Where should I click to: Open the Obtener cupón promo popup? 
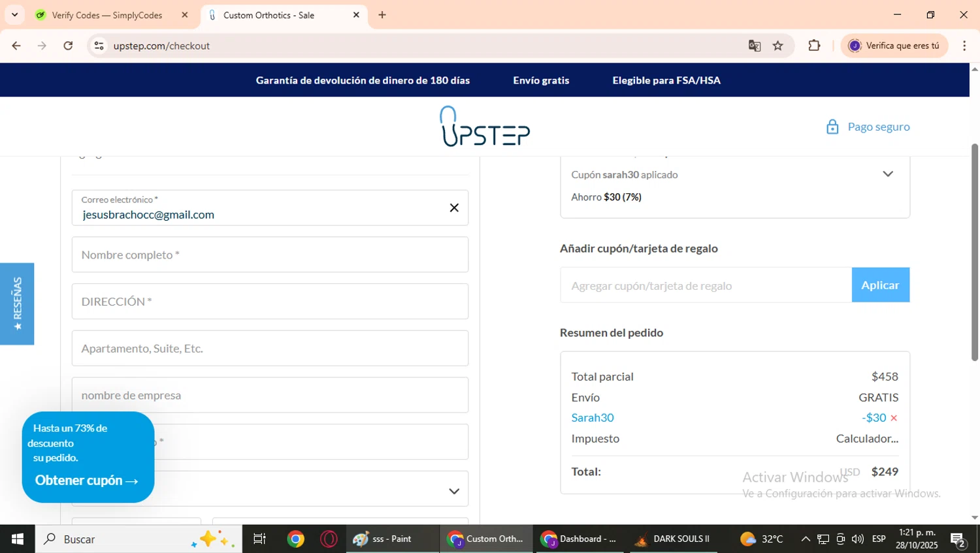tap(86, 481)
